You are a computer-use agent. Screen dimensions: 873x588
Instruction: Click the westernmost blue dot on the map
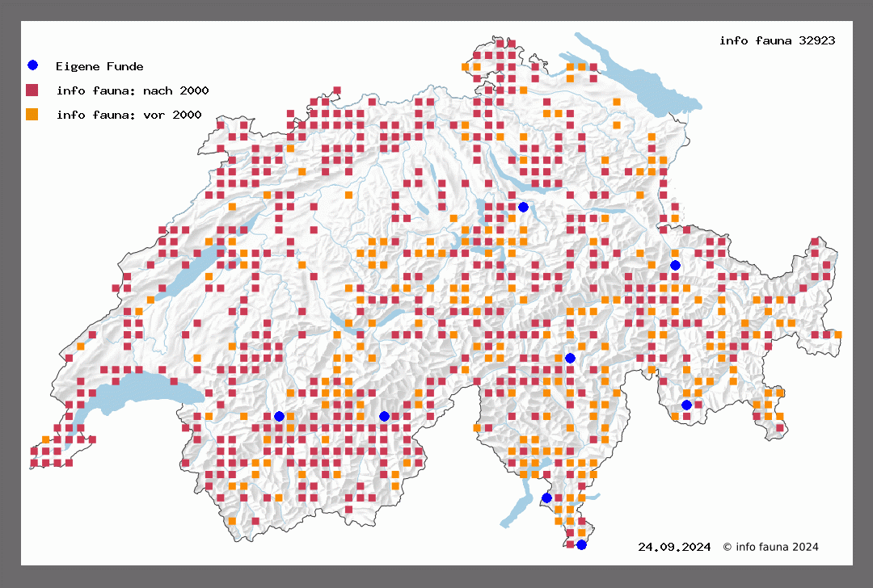279,416
